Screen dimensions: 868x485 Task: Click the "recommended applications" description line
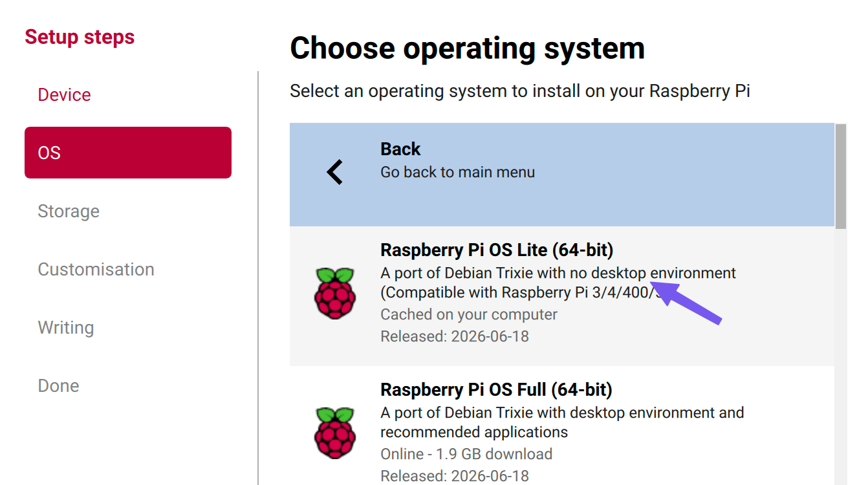[x=474, y=432]
